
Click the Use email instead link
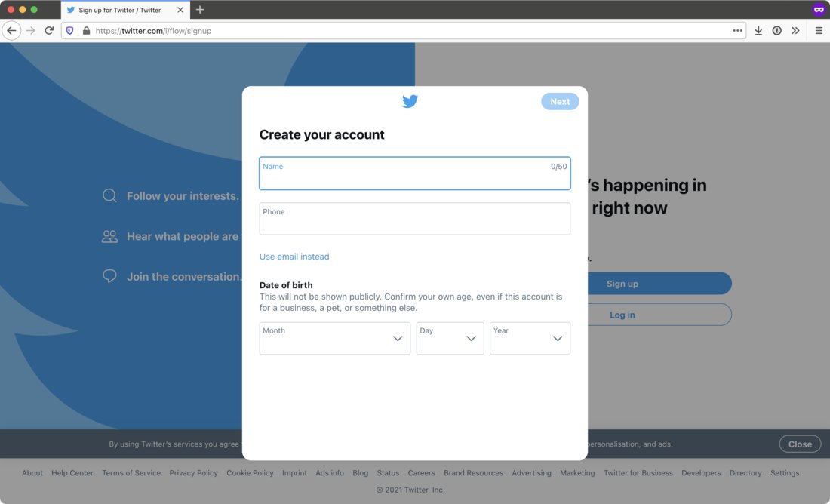tap(294, 257)
